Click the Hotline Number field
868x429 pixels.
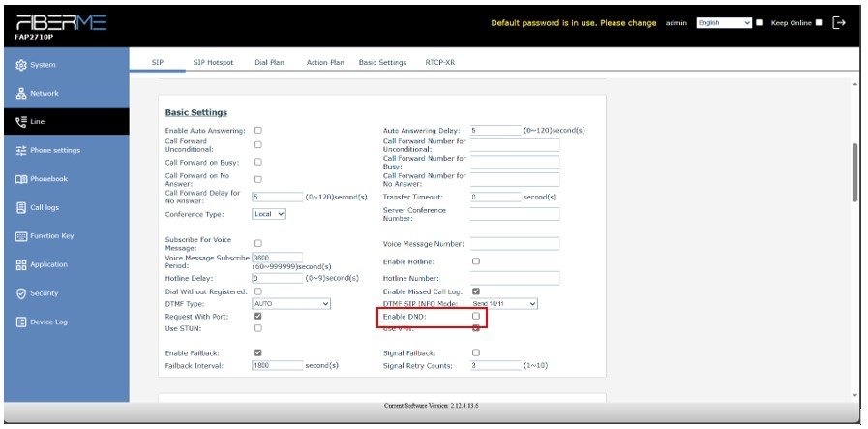click(515, 278)
